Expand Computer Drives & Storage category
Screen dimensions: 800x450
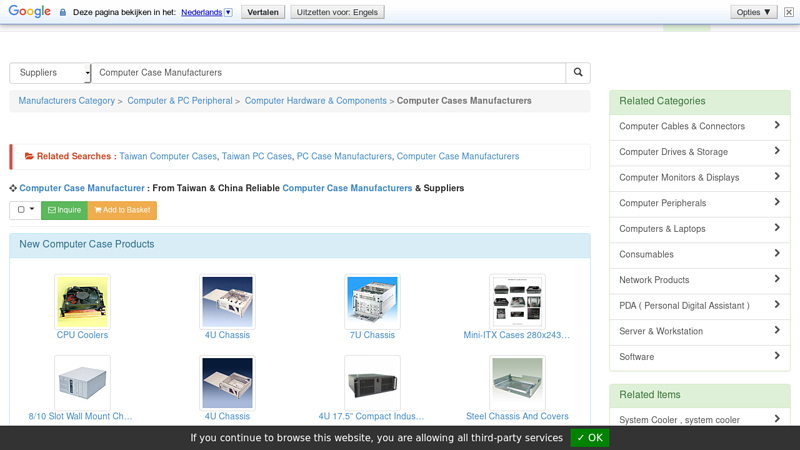pos(699,152)
